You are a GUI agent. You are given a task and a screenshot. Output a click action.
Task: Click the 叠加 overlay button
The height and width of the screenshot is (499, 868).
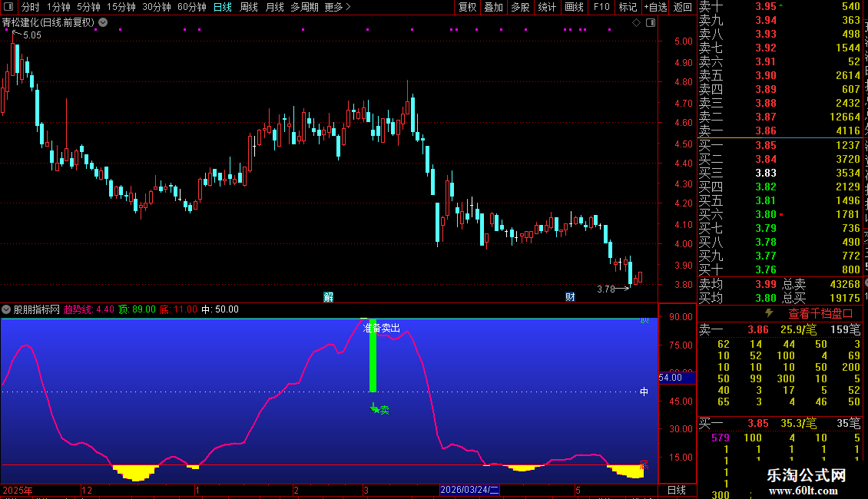click(493, 7)
